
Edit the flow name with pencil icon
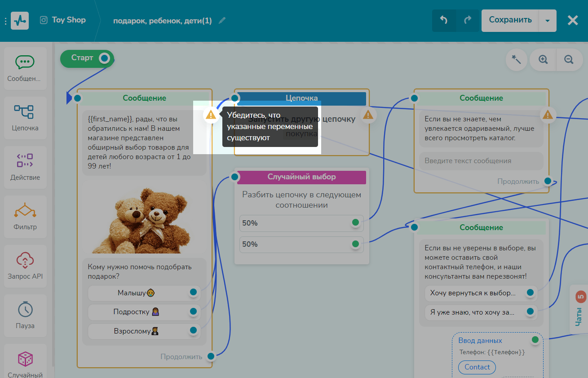click(x=222, y=21)
